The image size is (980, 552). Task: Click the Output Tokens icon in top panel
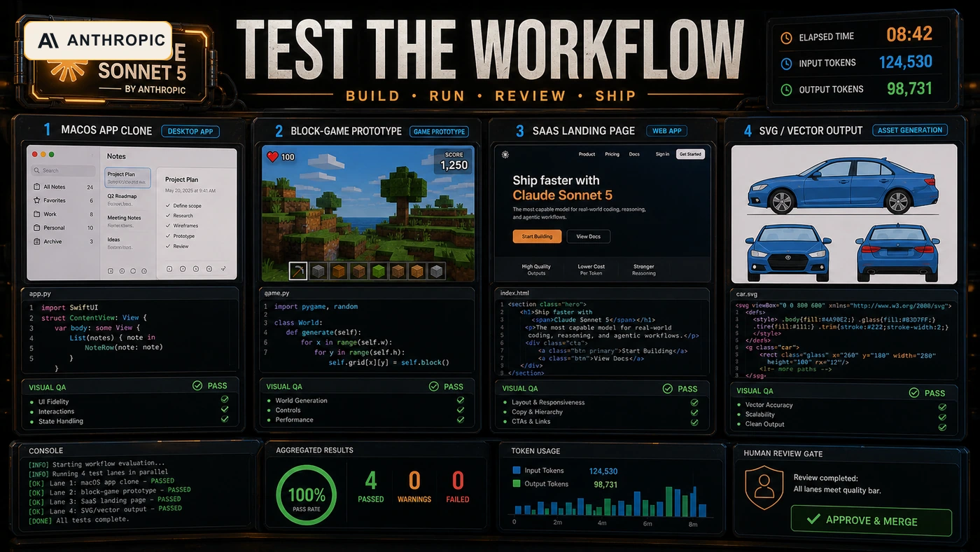coord(786,90)
